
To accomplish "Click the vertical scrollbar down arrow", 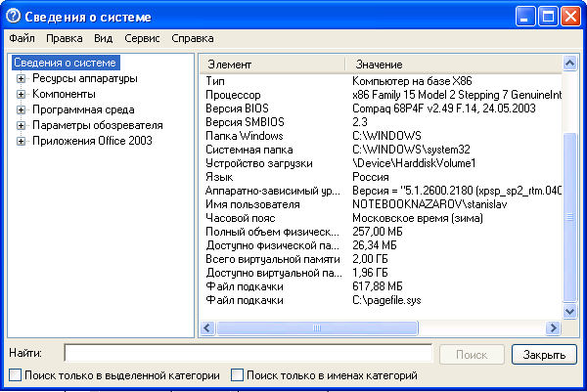I will pyautogui.click(x=569, y=311).
